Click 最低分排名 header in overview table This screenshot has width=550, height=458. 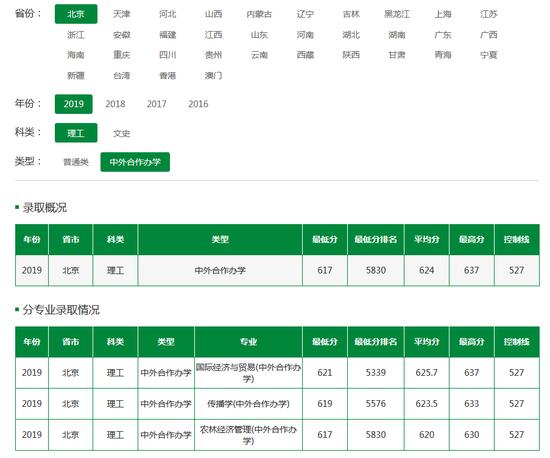tap(376, 240)
